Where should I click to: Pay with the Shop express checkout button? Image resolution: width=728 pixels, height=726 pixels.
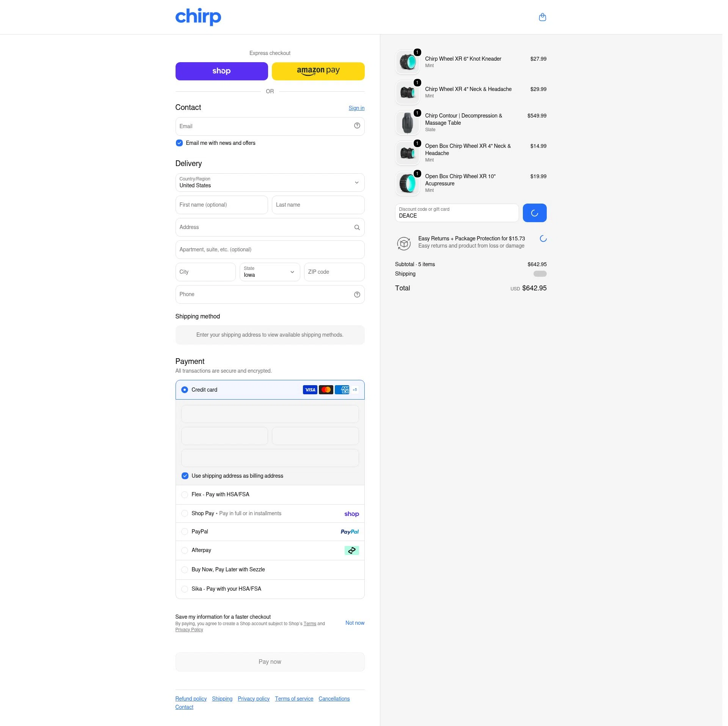pyautogui.click(x=221, y=71)
